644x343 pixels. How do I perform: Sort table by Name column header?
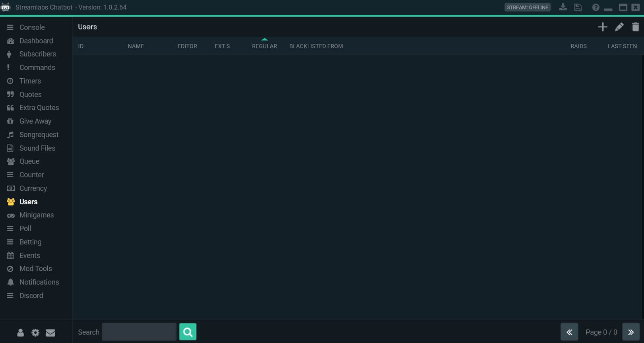click(x=136, y=46)
